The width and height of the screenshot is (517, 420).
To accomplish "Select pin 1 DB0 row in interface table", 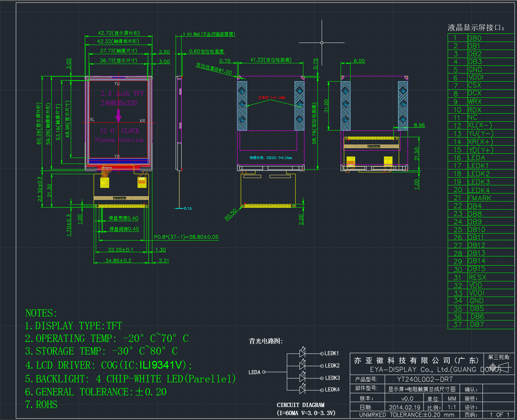I will point(481,38).
